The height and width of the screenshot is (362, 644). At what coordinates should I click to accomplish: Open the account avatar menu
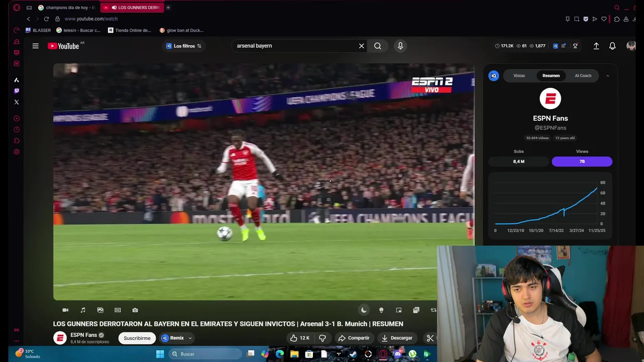[x=631, y=46]
